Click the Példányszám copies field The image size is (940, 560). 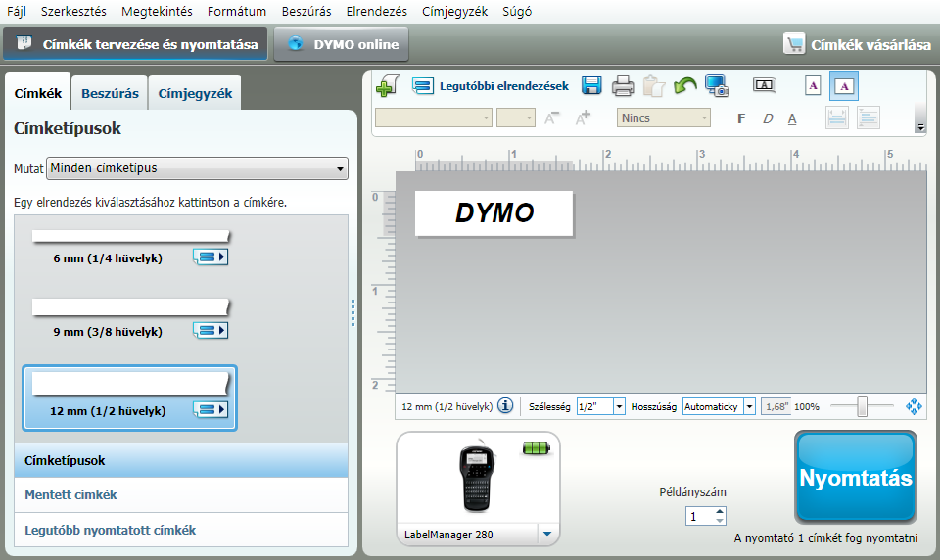click(x=699, y=516)
